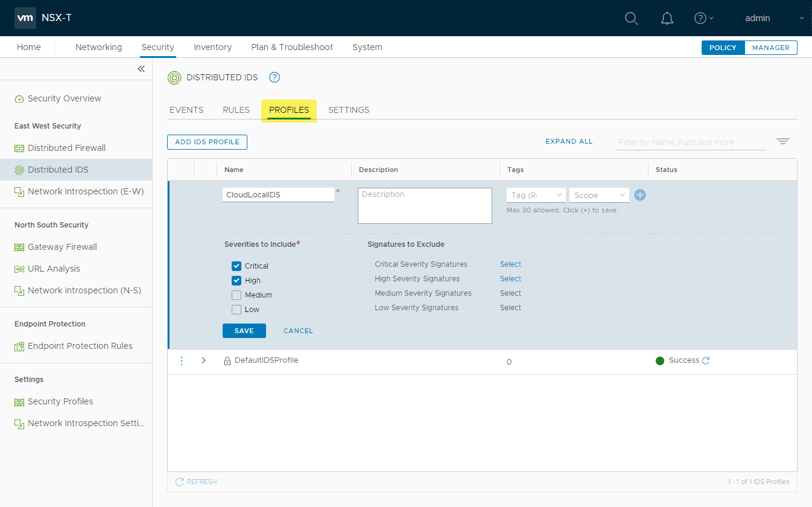Click the Save button

click(x=244, y=331)
